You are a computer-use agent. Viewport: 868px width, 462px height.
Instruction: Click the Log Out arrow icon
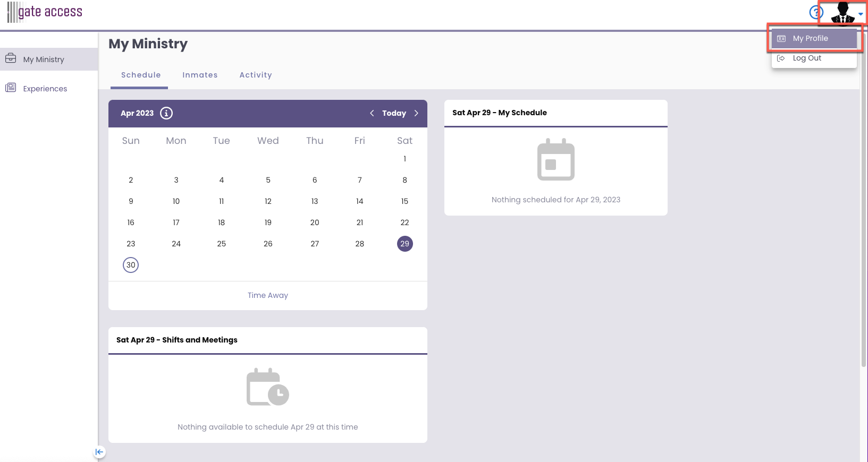tap(781, 58)
